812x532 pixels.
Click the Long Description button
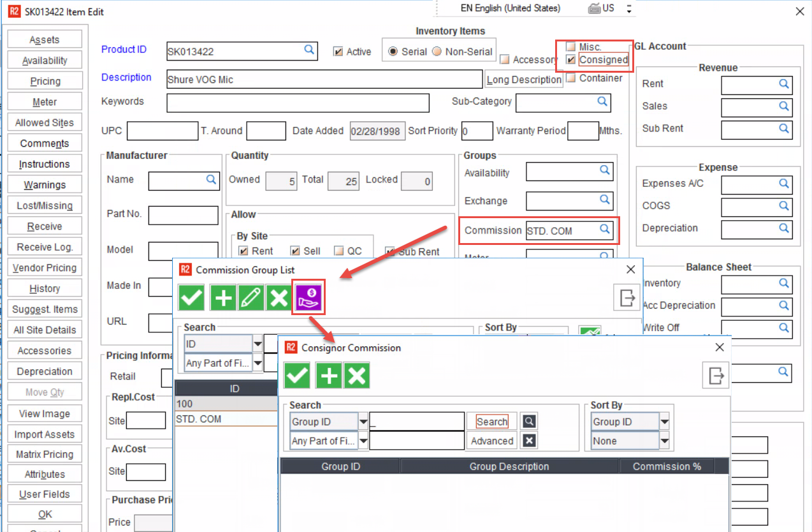pyautogui.click(x=523, y=79)
